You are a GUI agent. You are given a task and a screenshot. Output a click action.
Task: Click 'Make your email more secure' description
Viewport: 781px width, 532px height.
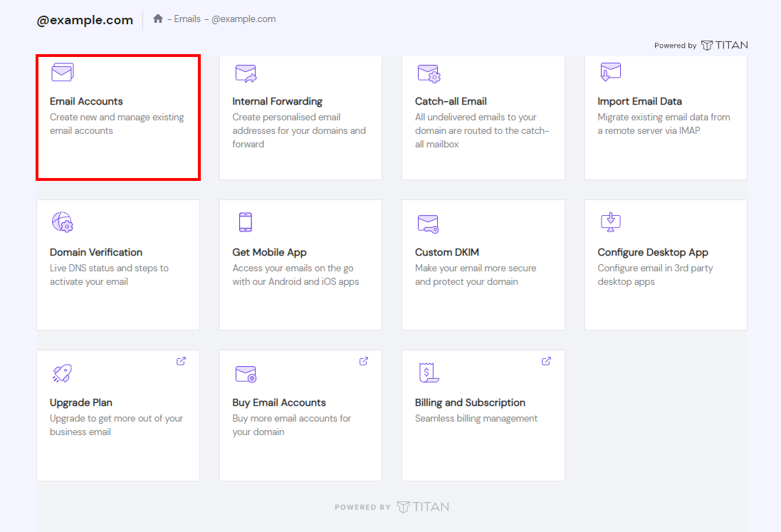[x=476, y=274]
